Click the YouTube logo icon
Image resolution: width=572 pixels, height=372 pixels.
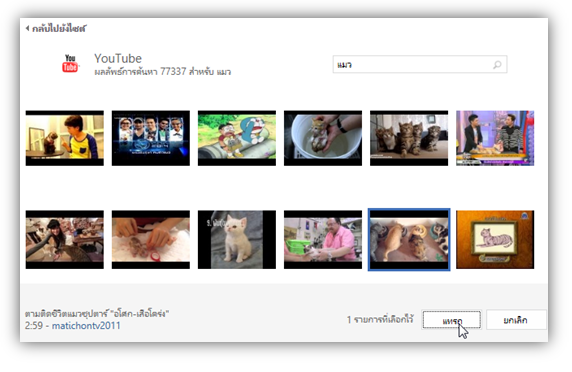(70, 63)
